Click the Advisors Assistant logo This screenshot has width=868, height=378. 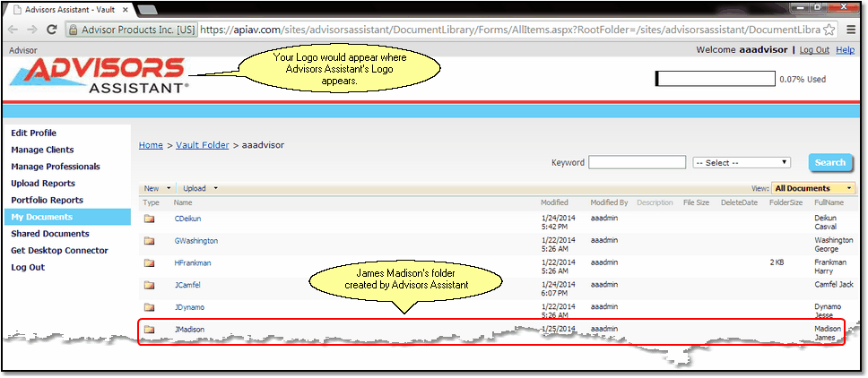pos(100,76)
